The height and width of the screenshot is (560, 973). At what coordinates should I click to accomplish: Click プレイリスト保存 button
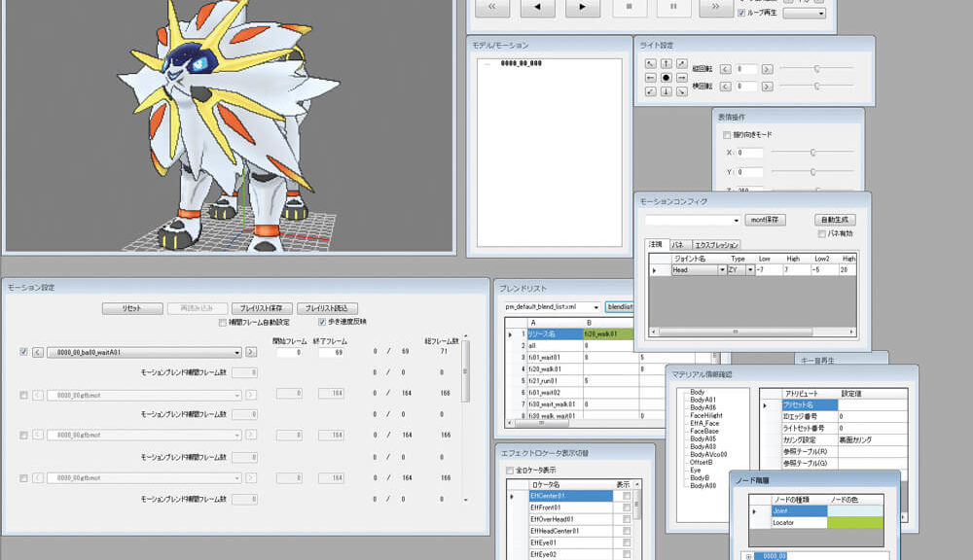click(261, 308)
